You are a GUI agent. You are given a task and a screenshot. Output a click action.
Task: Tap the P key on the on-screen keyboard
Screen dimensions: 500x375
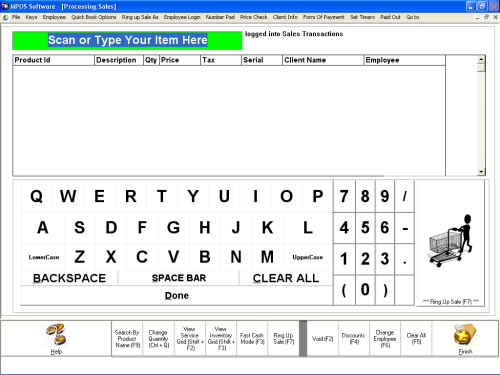click(x=318, y=196)
